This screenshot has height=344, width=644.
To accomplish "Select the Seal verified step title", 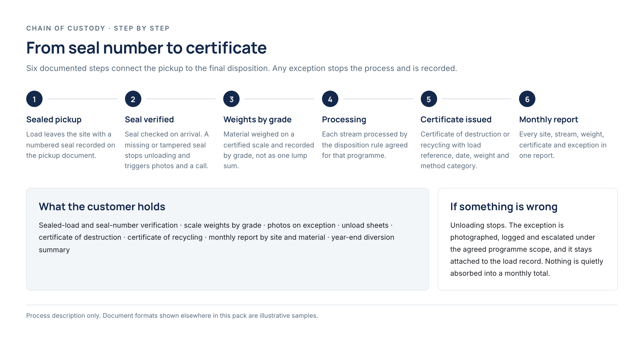I will click(149, 120).
